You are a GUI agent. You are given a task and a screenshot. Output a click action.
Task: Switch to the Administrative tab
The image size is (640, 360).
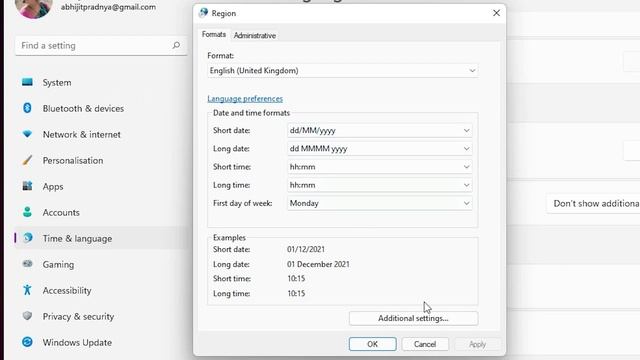[x=255, y=36]
